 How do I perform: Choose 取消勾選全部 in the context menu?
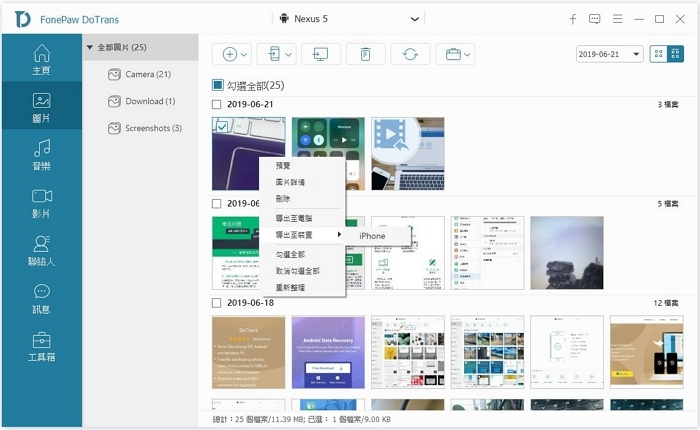tap(297, 271)
